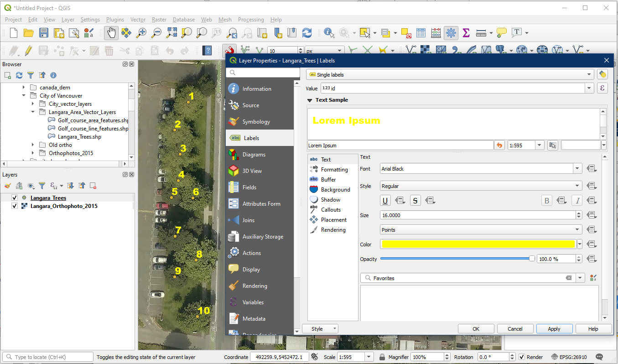The height and width of the screenshot is (364, 618).
Task: Select the Pan Map hand tool
Action: click(111, 33)
